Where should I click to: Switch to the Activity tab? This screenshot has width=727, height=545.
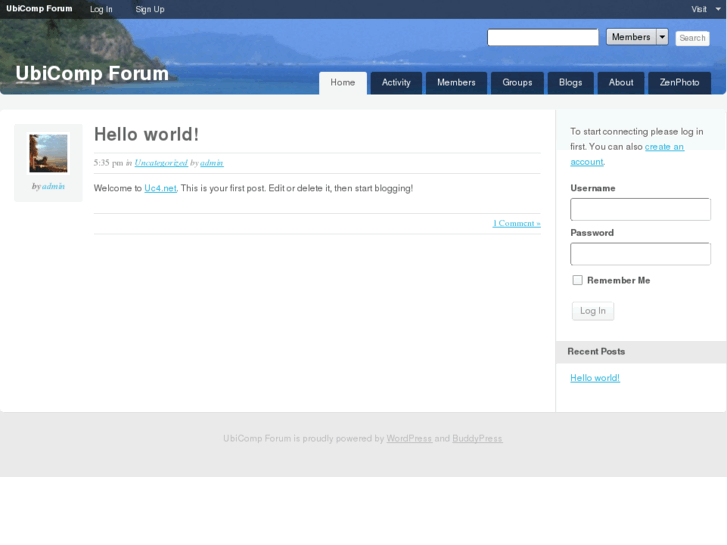tap(396, 83)
